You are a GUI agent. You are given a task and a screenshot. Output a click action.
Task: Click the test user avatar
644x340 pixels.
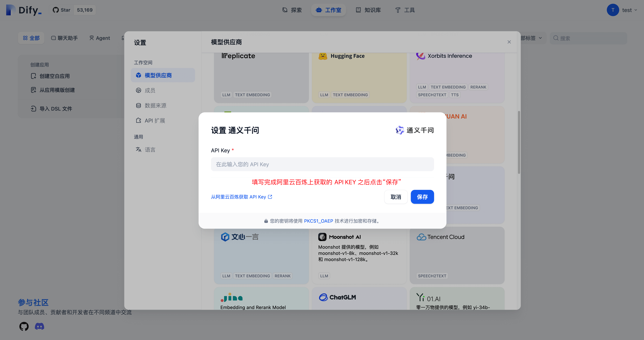click(x=613, y=10)
